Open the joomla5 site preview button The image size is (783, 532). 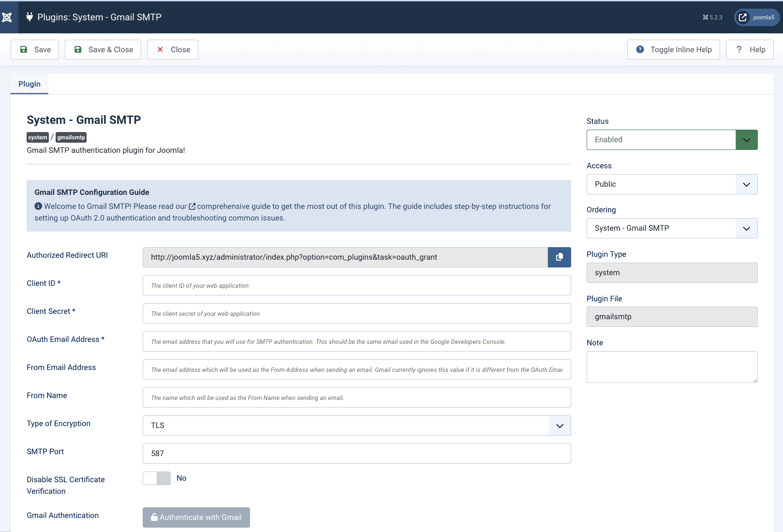757,17
